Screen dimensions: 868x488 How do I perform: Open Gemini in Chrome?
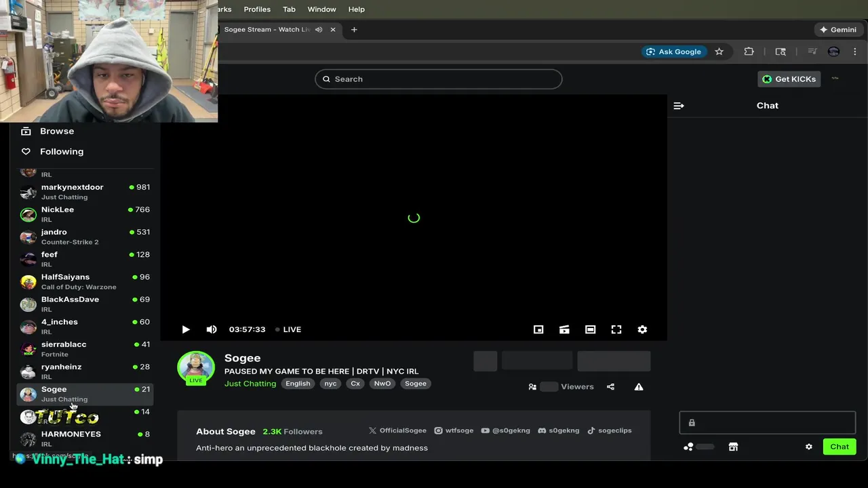click(x=838, y=30)
